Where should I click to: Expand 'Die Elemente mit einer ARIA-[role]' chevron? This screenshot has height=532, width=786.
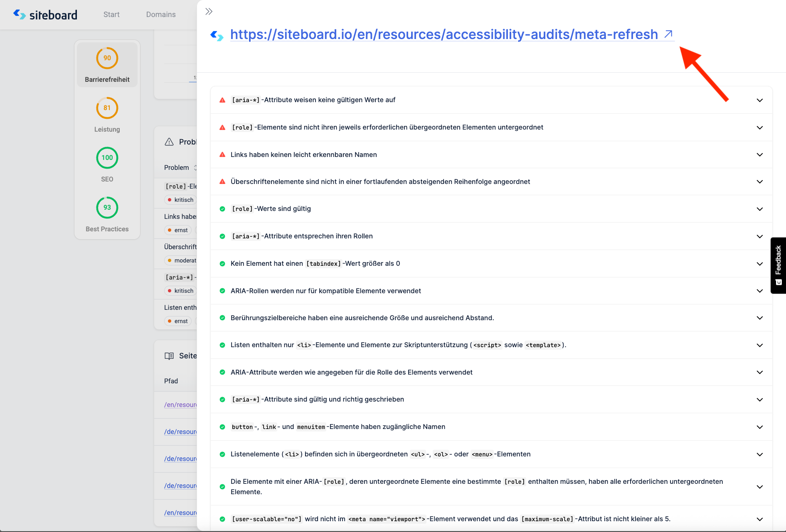[x=760, y=487]
